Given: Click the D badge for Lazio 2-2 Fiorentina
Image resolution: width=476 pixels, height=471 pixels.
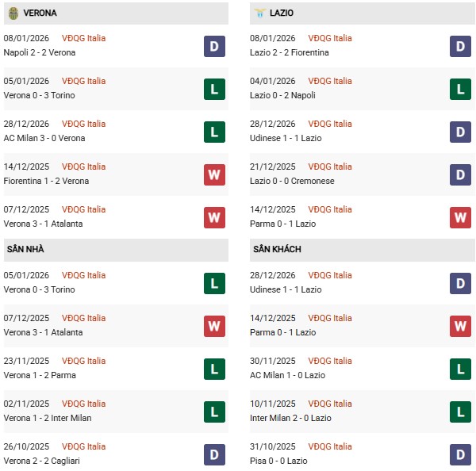Looking at the screenshot, I should pyautogui.click(x=461, y=46).
